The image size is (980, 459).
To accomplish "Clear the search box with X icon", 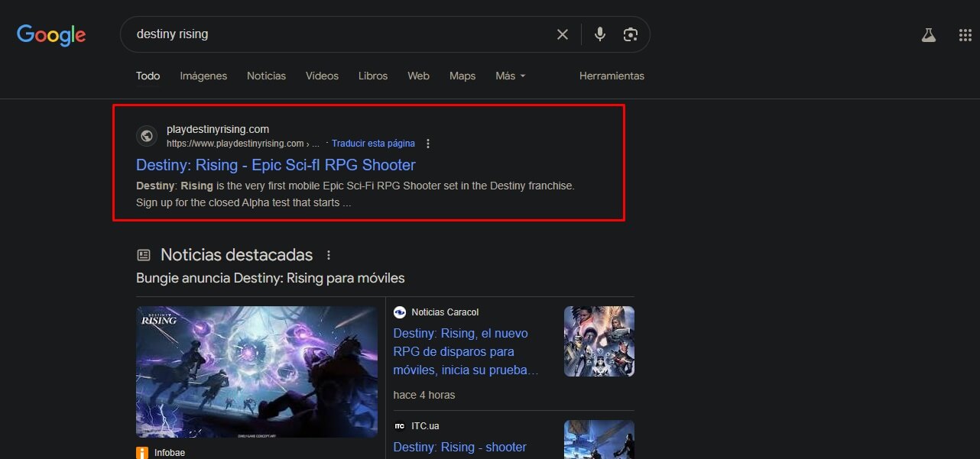I will (563, 34).
